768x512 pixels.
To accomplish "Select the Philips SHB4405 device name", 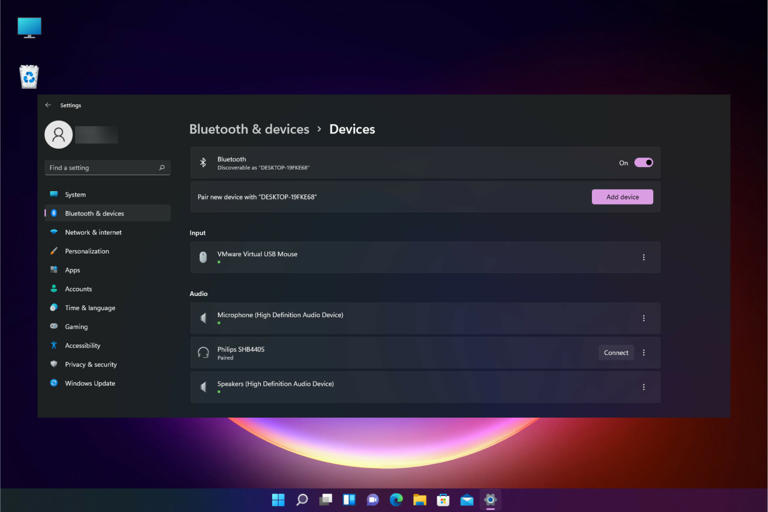I will click(240, 349).
